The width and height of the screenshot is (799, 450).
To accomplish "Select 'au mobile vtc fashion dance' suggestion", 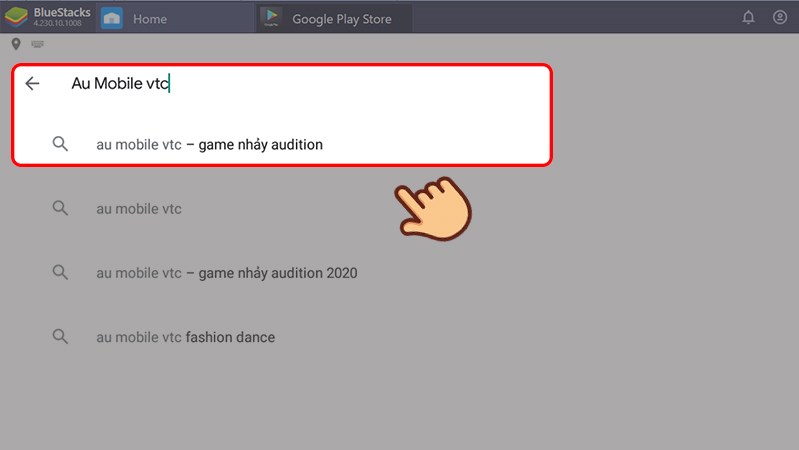I will (x=185, y=337).
